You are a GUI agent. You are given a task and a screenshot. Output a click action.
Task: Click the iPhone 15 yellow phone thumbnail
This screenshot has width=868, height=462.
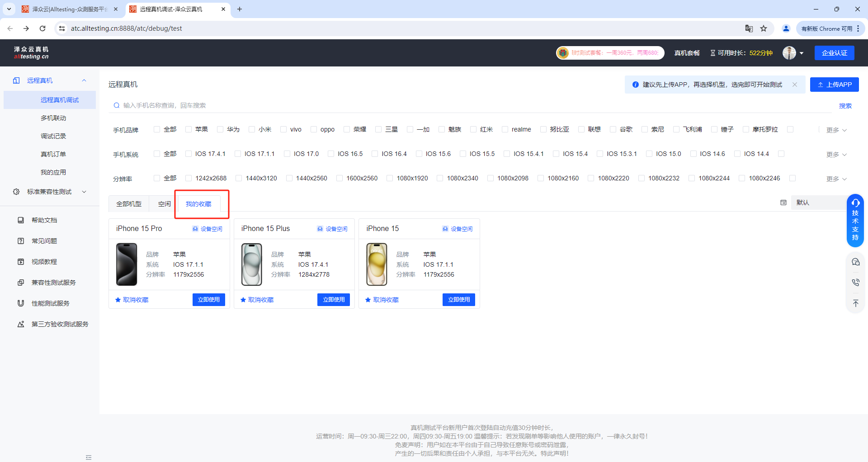(x=377, y=264)
